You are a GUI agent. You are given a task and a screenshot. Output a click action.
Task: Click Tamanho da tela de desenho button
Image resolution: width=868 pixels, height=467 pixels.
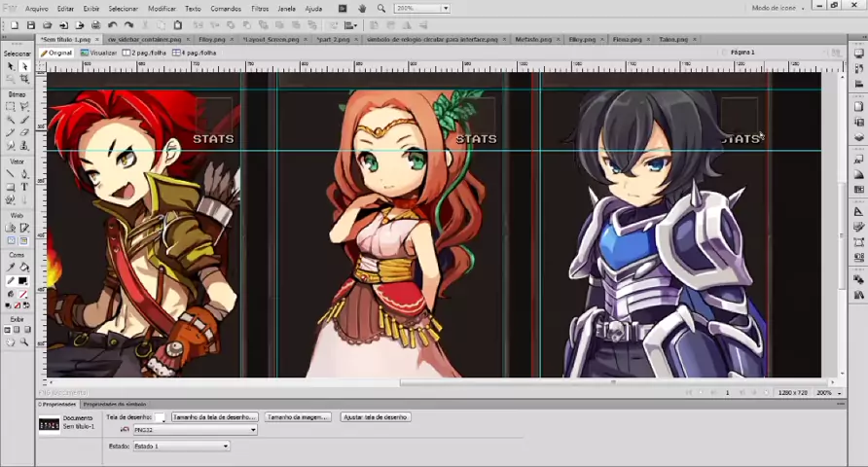click(x=214, y=416)
